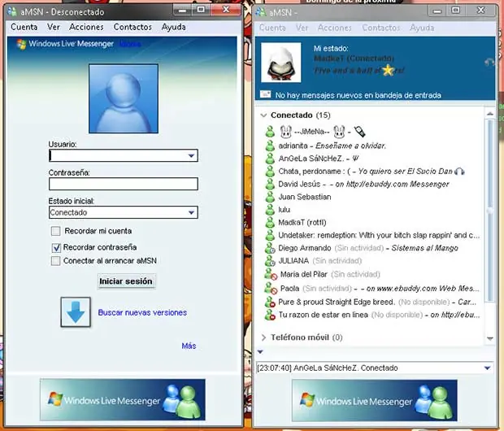Click the blue download arrow icon

[74, 312]
